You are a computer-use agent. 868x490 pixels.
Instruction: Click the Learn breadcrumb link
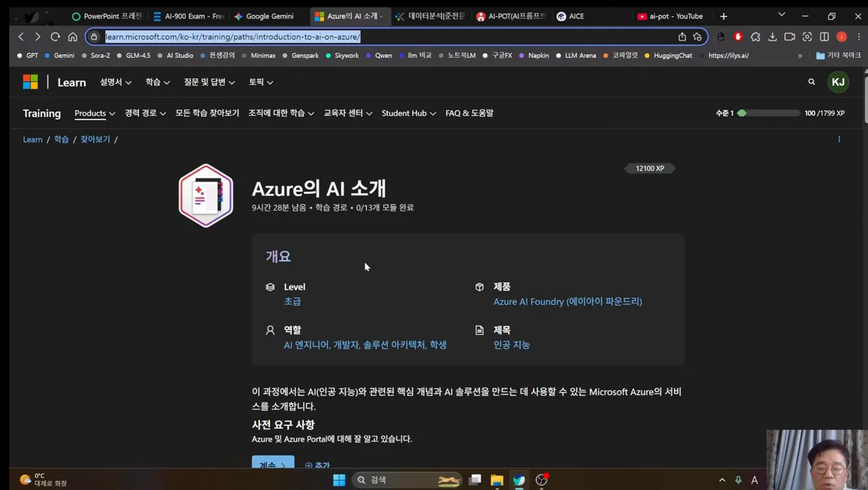coord(32,139)
